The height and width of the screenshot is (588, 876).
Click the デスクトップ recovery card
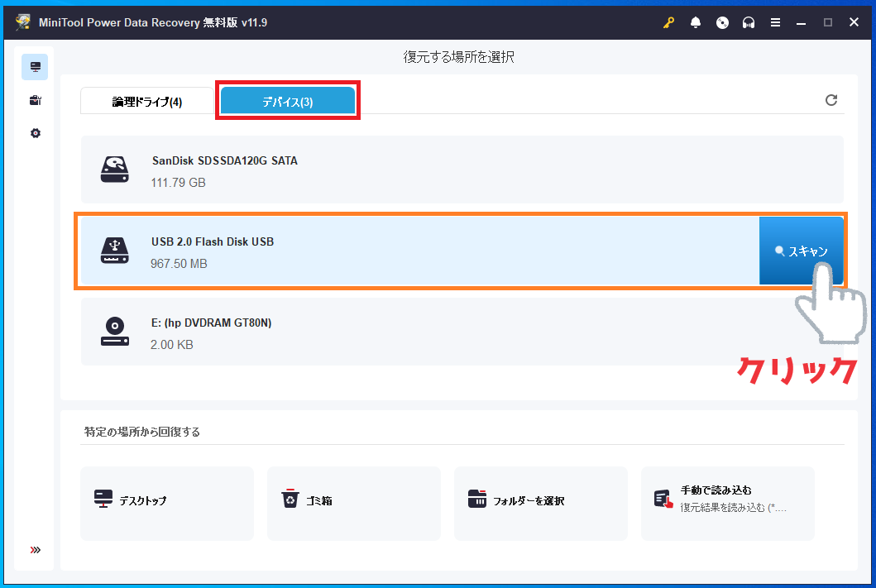click(x=167, y=503)
